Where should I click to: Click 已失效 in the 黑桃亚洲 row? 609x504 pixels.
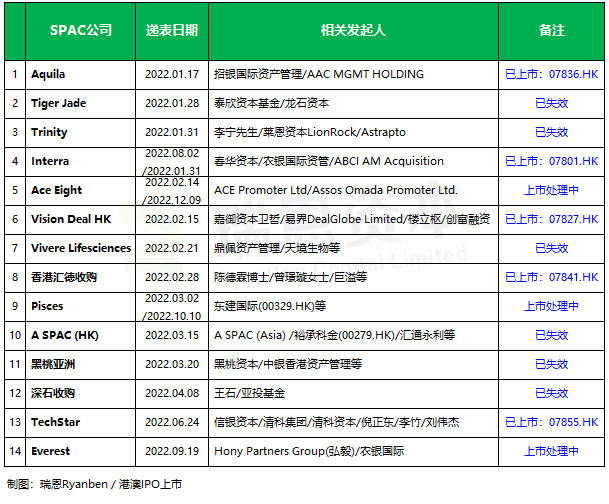[552, 364]
